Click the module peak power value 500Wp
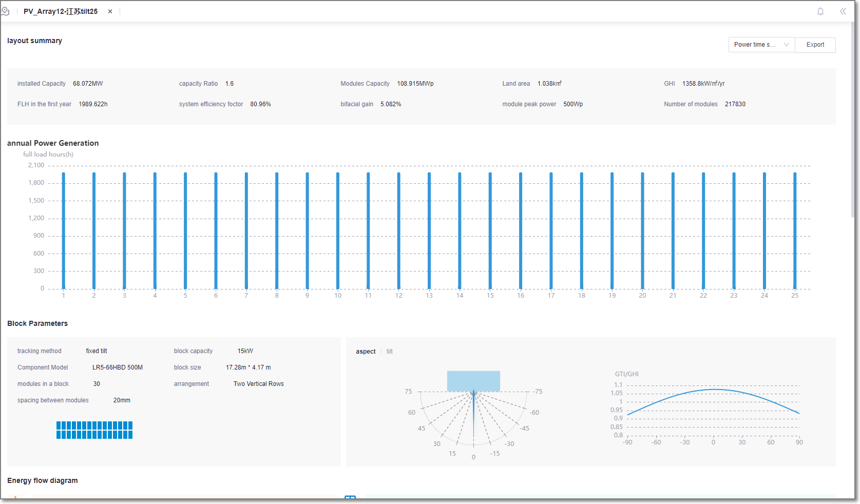Viewport: 860px width, 504px height. (x=573, y=104)
